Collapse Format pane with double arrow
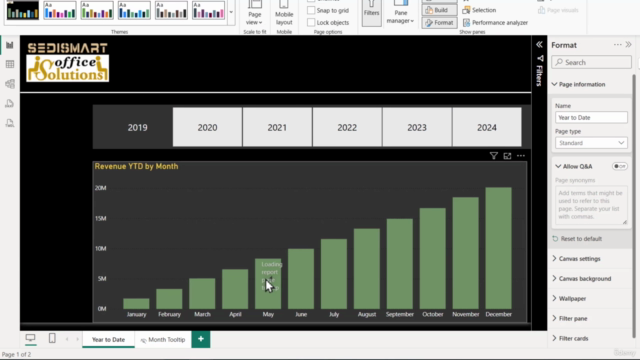 [x=629, y=44]
